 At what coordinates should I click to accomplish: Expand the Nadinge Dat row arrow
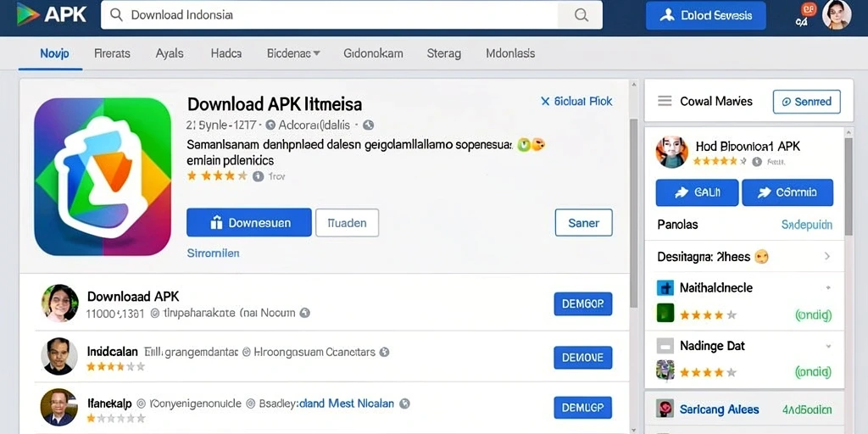tap(828, 346)
